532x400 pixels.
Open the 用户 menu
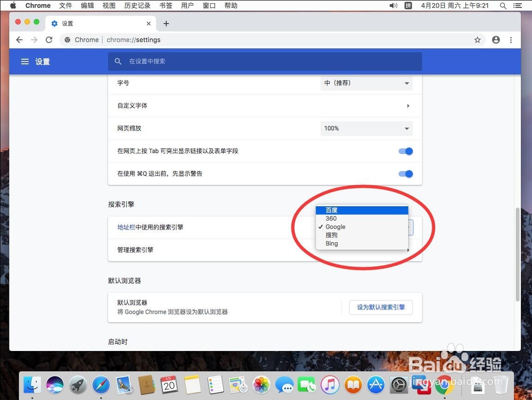coord(187,5)
